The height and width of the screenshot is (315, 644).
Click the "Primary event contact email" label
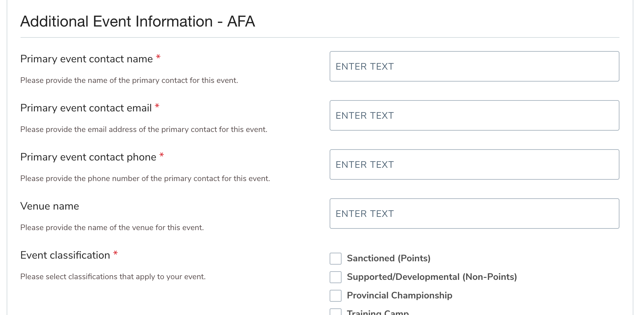point(86,108)
